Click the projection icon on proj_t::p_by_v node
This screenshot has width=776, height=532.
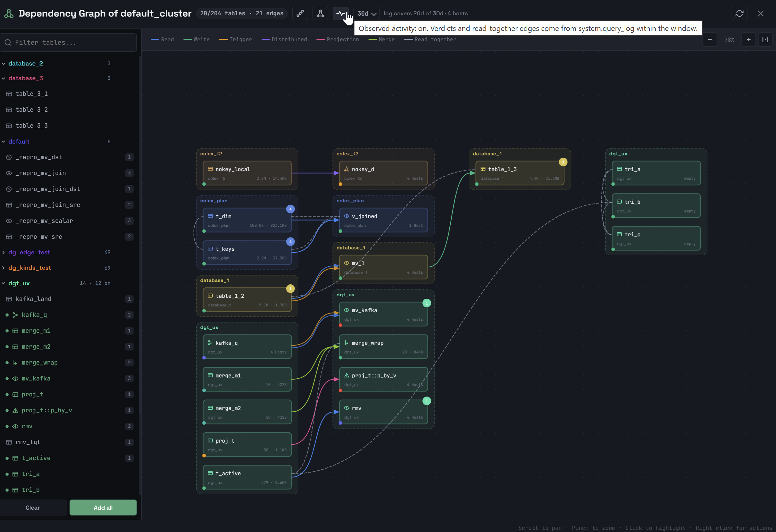pyautogui.click(x=346, y=375)
